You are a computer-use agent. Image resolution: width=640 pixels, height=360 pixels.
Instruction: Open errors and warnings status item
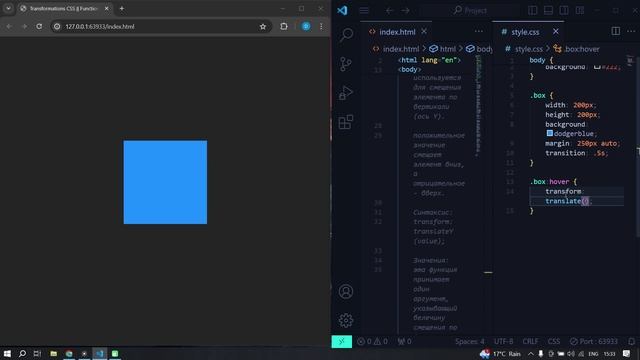pos(372,341)
